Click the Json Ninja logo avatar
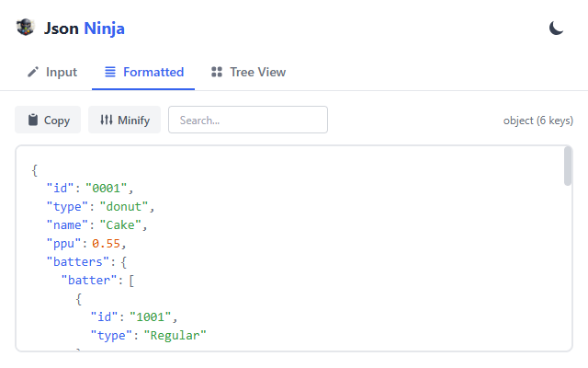Screen dimensions: 588x368 [x=26, y=28]
